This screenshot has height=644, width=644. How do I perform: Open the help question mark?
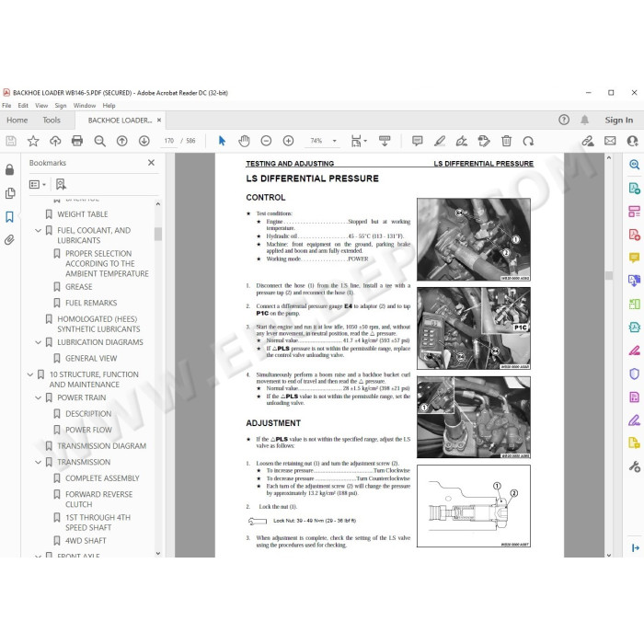click(564, 120)
